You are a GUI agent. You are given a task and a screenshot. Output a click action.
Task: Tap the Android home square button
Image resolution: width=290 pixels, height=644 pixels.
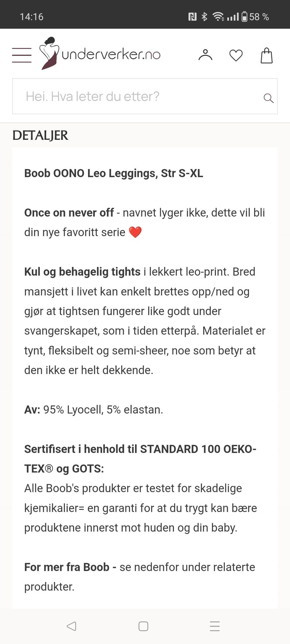point(143,626)
